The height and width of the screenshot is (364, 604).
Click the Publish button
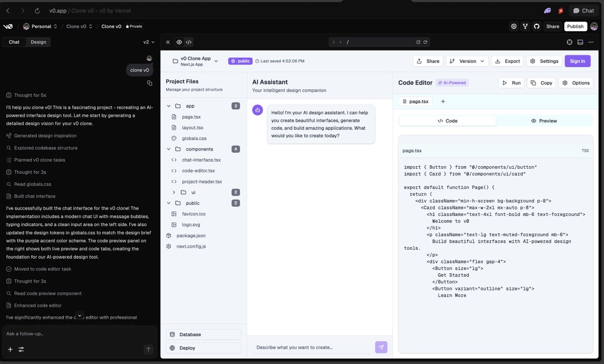[575, 26]
